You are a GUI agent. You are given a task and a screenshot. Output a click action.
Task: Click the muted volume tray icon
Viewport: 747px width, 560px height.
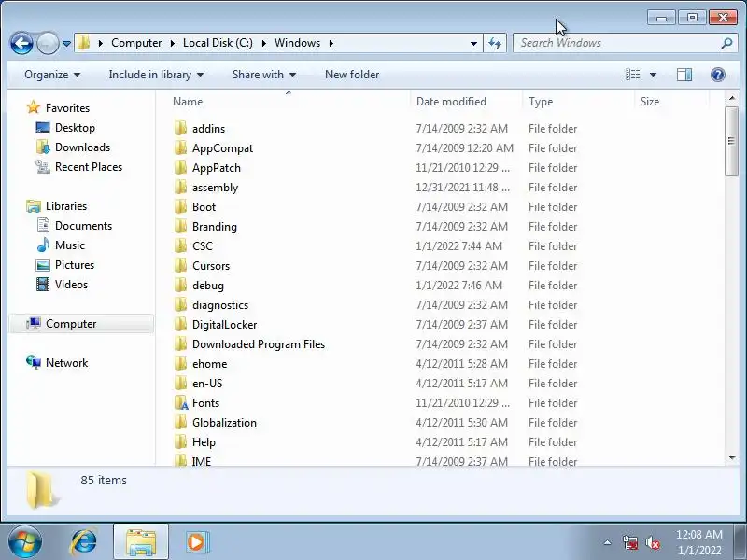pos(653,542)
